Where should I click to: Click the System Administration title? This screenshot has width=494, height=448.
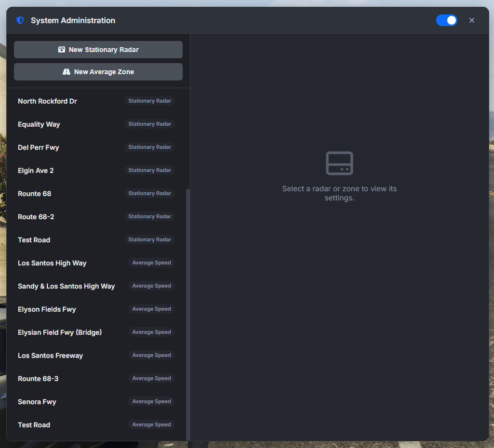pos(73,20)
